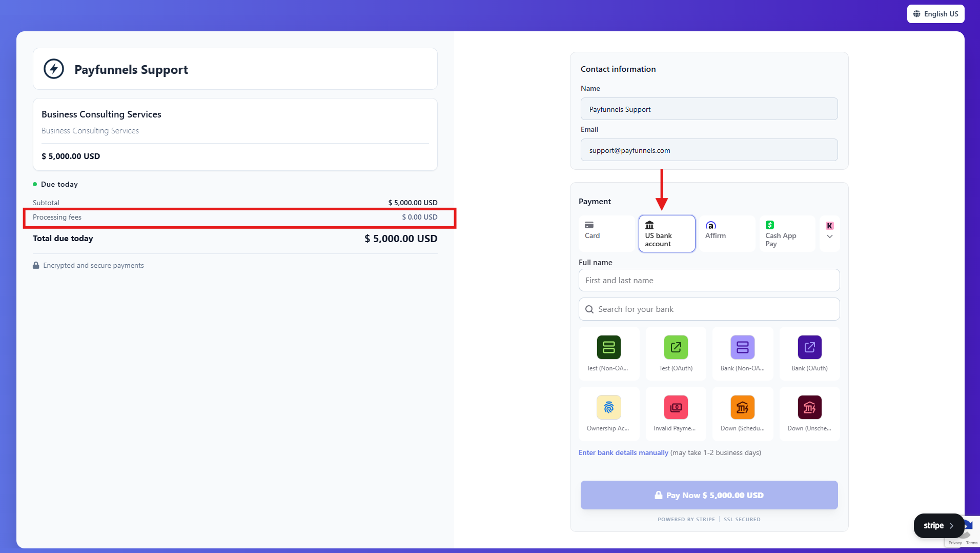Screen dimensions: 980x553
Task: Click the Payfunnels lightning bolt logo
Action: point(54,69)
